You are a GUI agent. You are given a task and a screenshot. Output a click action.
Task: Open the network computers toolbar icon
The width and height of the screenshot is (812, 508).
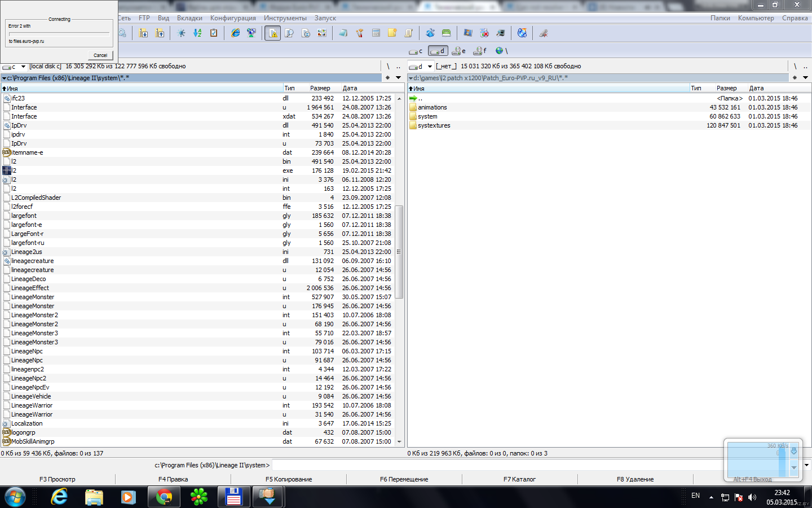pyautogui.click(x=251, y=33)
